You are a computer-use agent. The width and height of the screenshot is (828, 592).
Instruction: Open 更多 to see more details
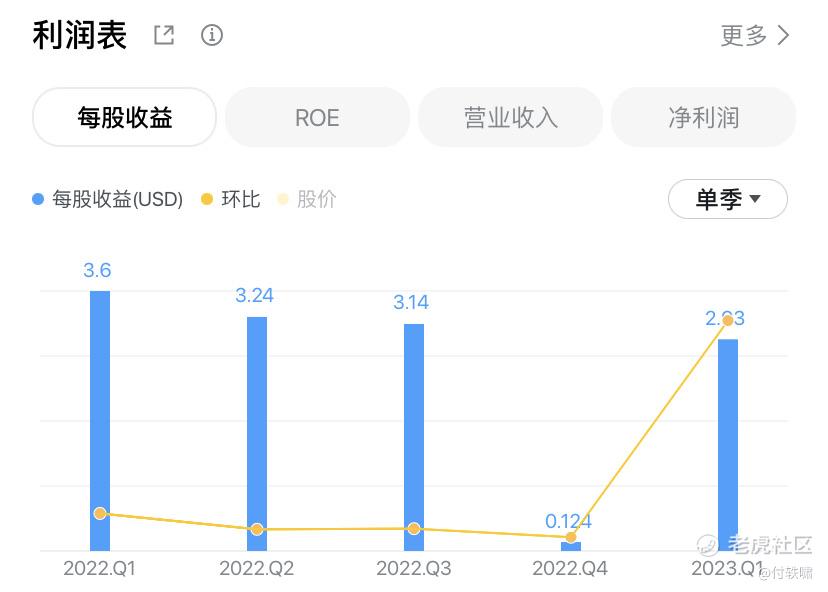pos(755,35)
